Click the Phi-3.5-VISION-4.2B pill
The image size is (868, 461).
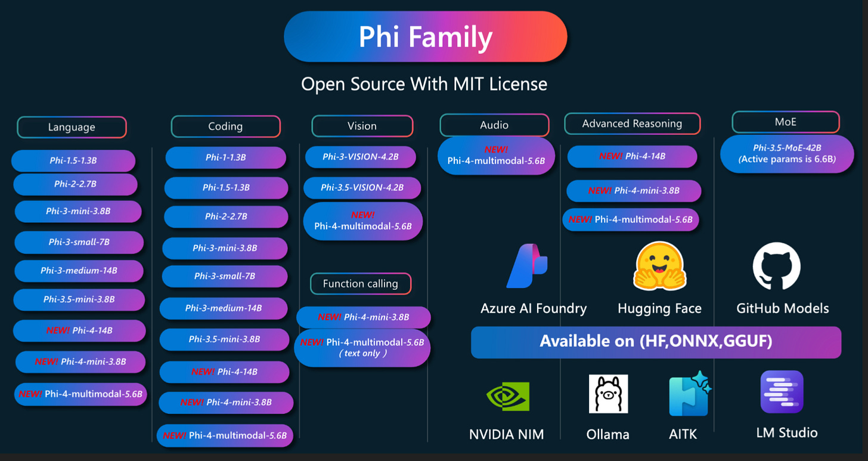pos(362,188)
